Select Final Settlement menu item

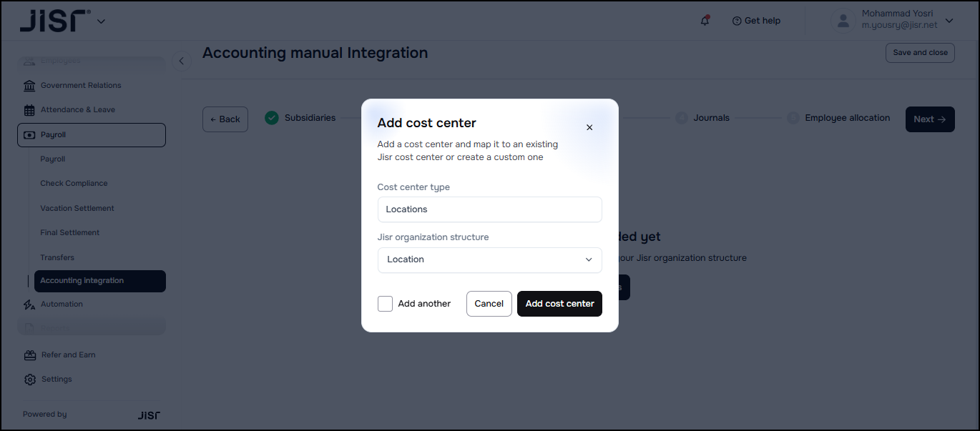(70, 232)
